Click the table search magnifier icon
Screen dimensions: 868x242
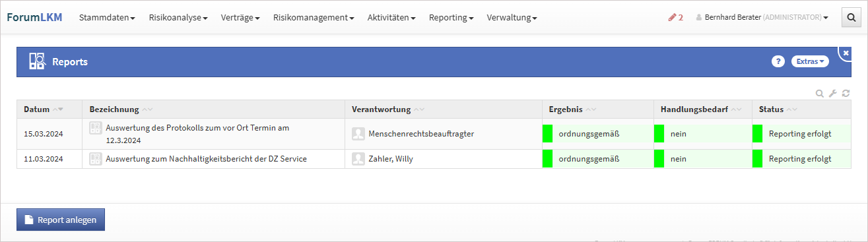pos(820,94)
